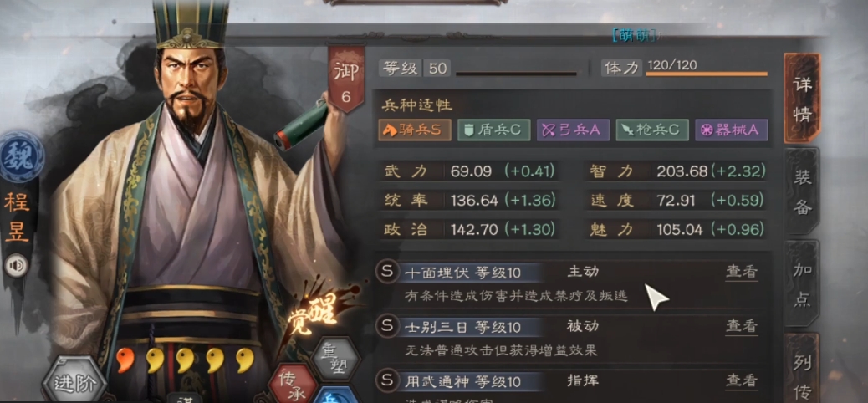Click 查看 for 用武通神 skill
Viewport: 868px width, 403px height.
click(x=742, y=380)
